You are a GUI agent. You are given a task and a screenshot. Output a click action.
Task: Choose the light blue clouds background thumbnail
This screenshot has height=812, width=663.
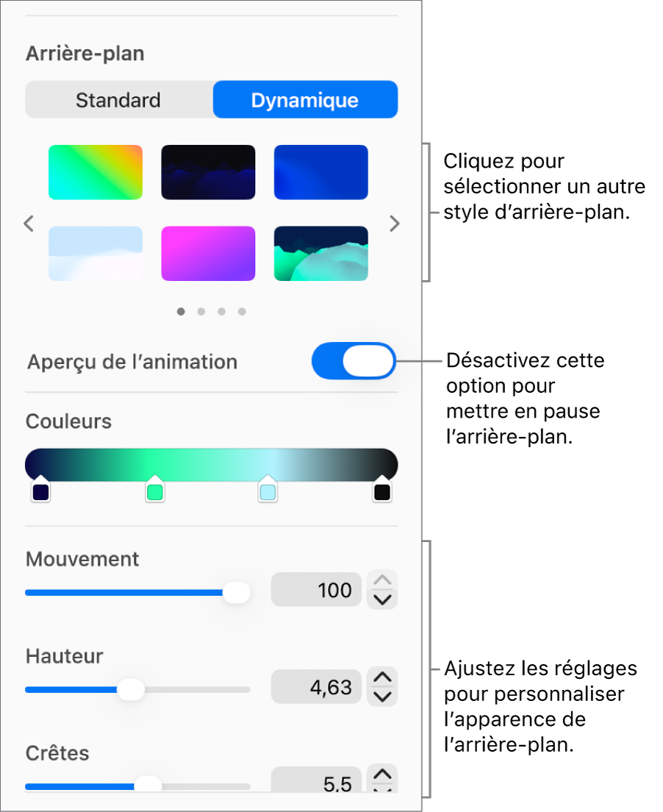click(x=96, y=254)
